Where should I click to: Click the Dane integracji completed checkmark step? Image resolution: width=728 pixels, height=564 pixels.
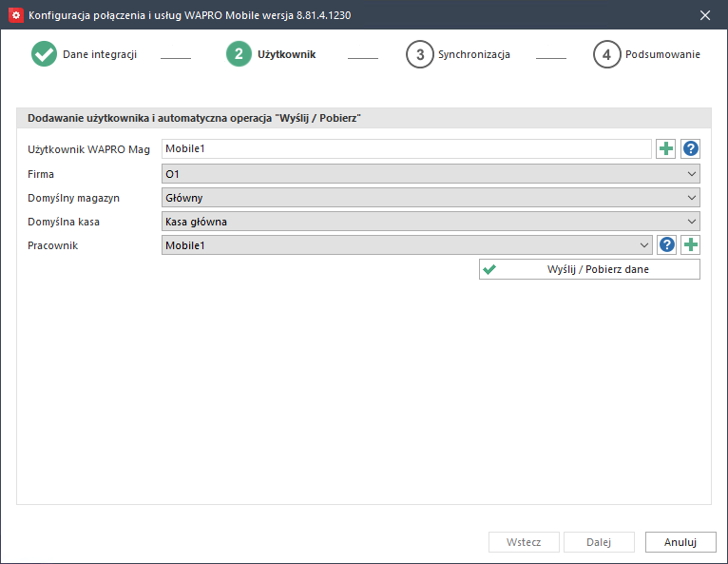[44, 54]
